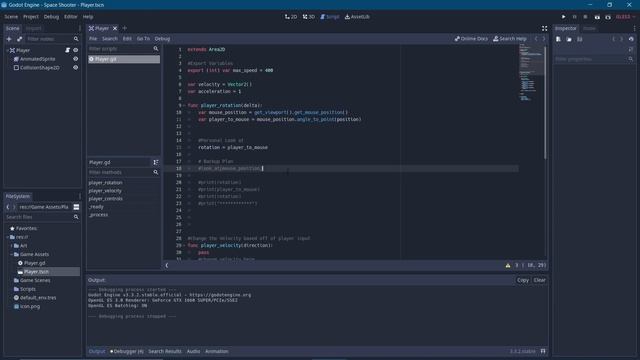Image resolution: width=640 pixels, height=360 pixels.
Task: Collapse the Player node tree
Action: 8,50
